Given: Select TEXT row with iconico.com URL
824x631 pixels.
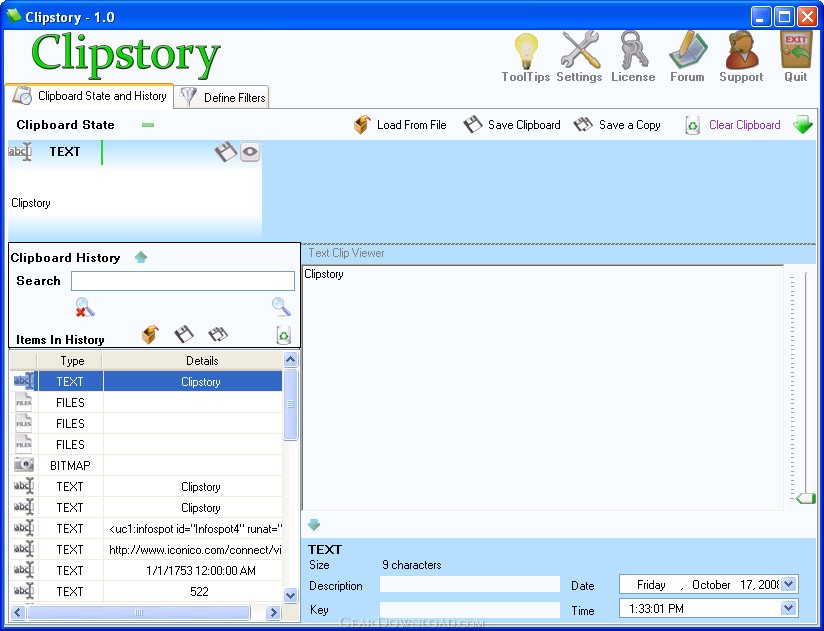Looking at the screenshot, I should [146, 550].
